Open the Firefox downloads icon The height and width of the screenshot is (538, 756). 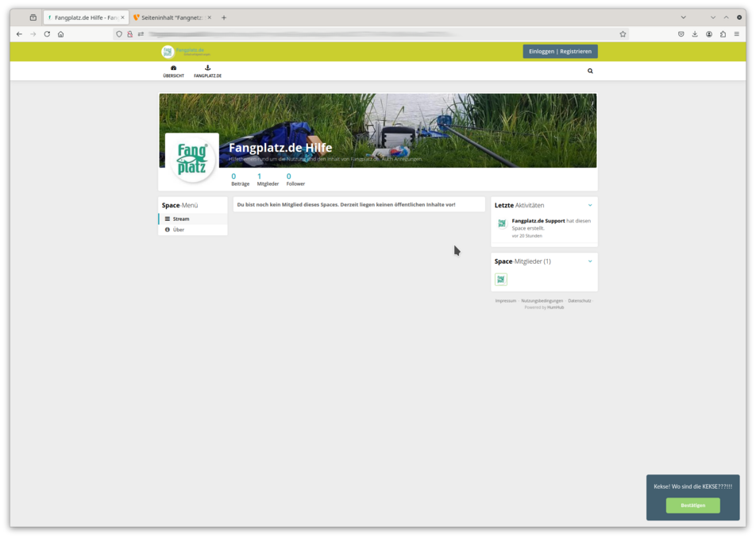coord(695,34)
